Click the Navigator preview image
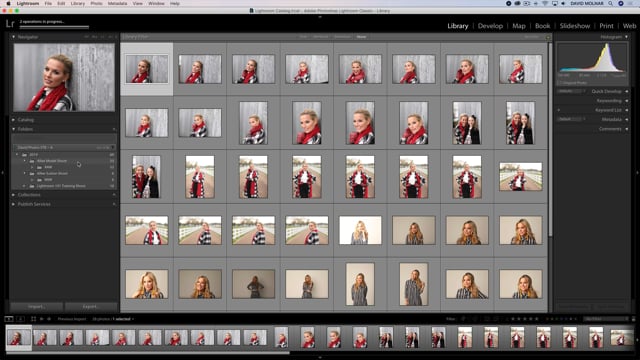This screenshot has width=640, height=360. coord(64,77)
